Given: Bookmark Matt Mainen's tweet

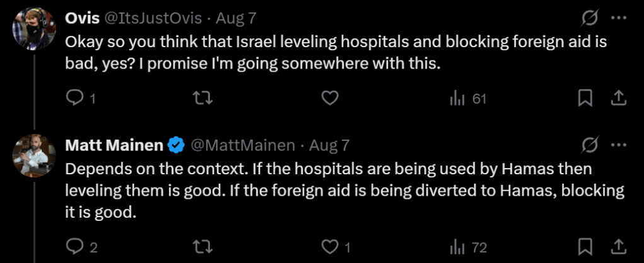Looking at the screenshot, I should click(585, 247).
